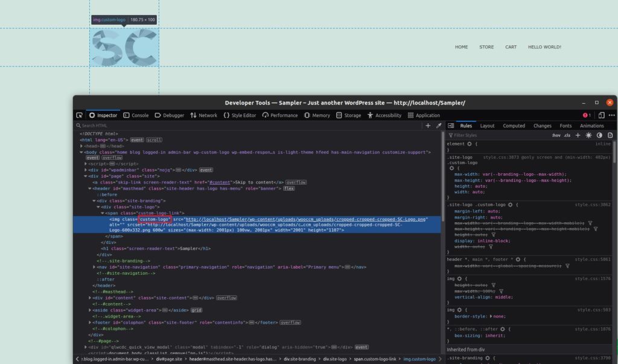Open the cropped-SC-Logo.png src link
Viewport: 618px width, 364px height.
pos(306,219)
